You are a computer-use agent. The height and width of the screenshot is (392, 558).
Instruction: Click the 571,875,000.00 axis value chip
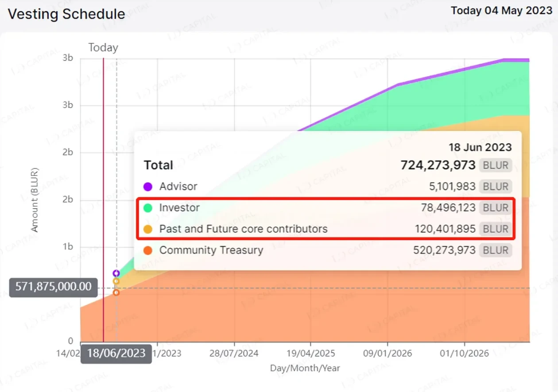tap(53, 287)
